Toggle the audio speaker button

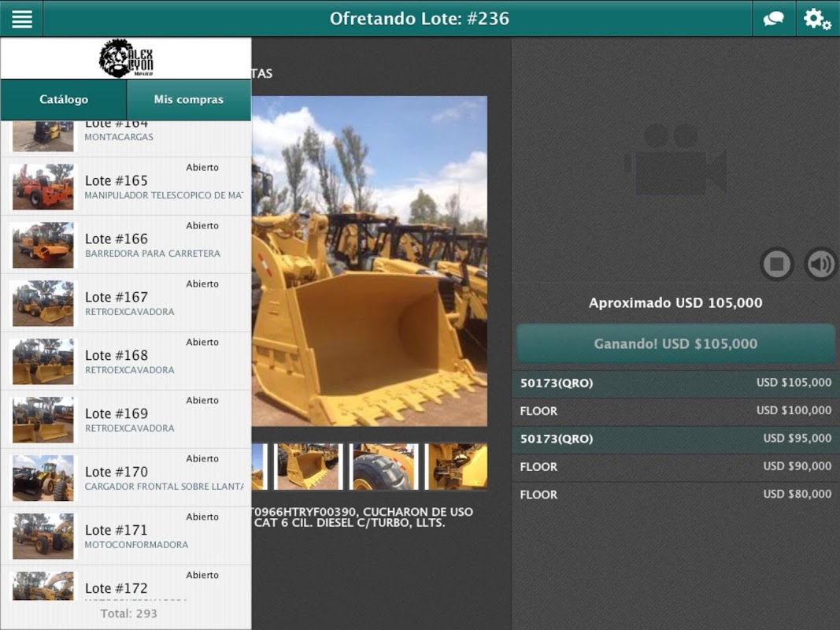[x=820, y=264]
